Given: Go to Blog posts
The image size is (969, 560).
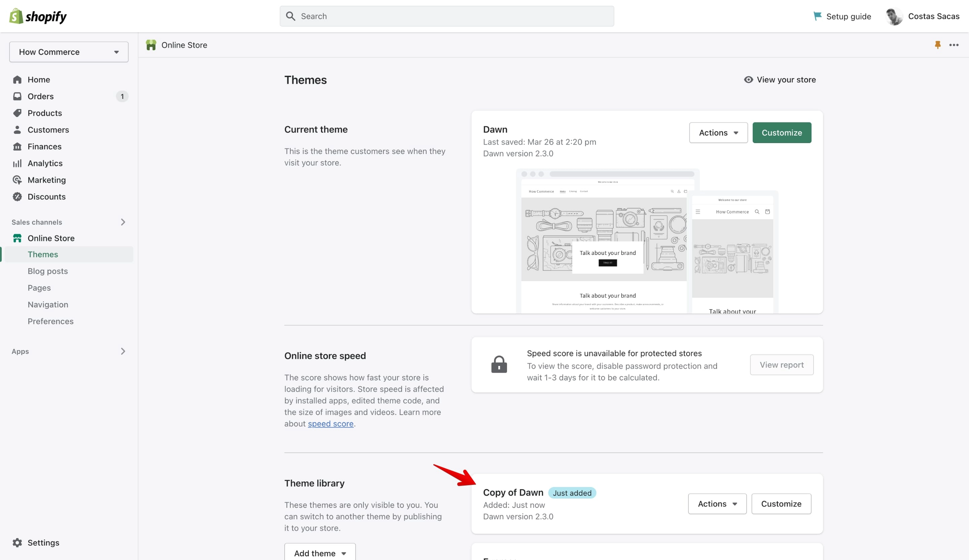Looking at the screenshot, I should coord(48,271).
